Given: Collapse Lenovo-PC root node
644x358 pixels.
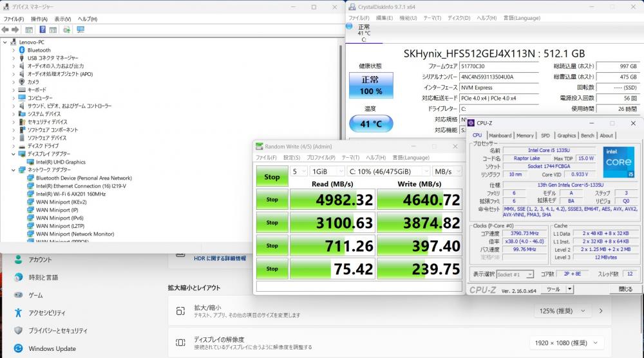Looking at the screenshot, I should 5,42.
